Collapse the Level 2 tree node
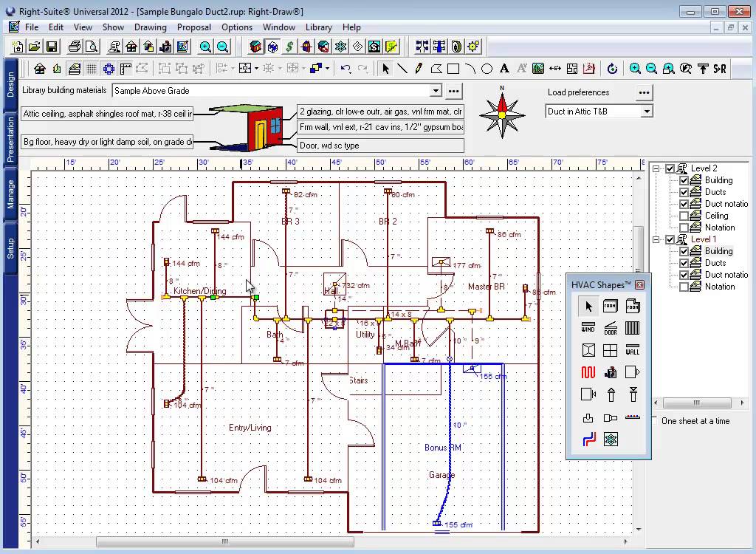This screenshot has height=554, width=756. 656,168
